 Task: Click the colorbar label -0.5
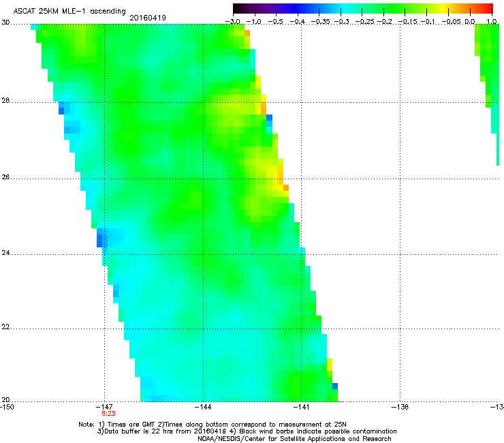pos(275,22)
